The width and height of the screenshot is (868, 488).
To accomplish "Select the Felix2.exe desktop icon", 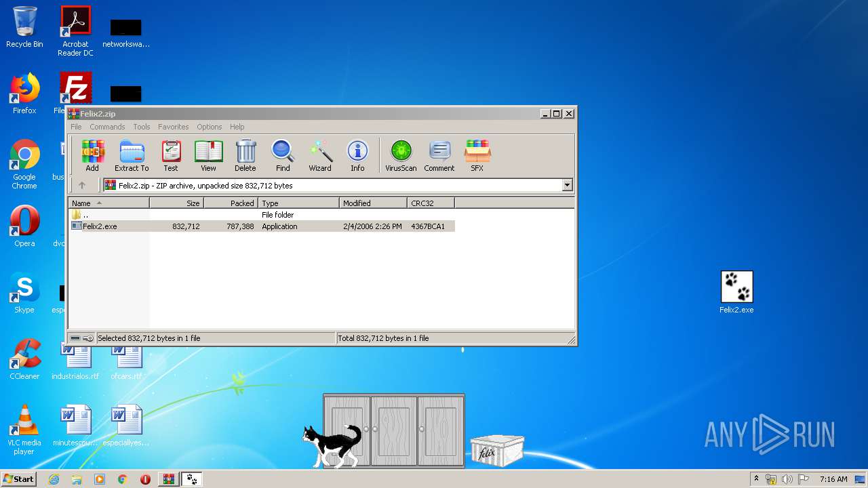I will pos(736,292).
